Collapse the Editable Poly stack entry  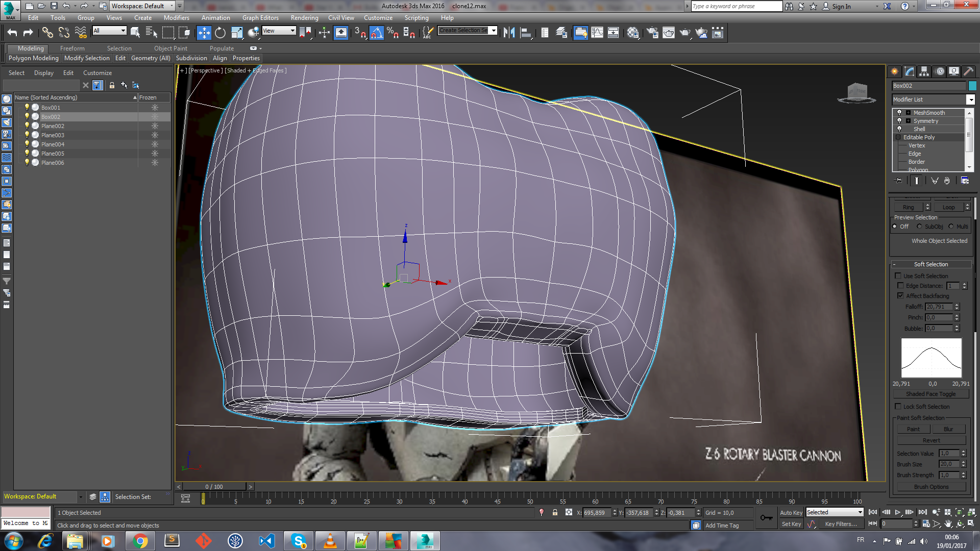[898, 137]
